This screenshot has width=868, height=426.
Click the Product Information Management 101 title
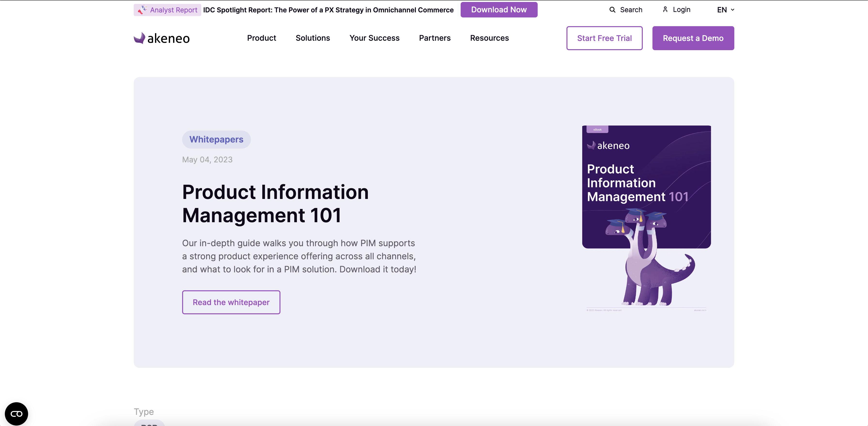(x=275, y=204)
